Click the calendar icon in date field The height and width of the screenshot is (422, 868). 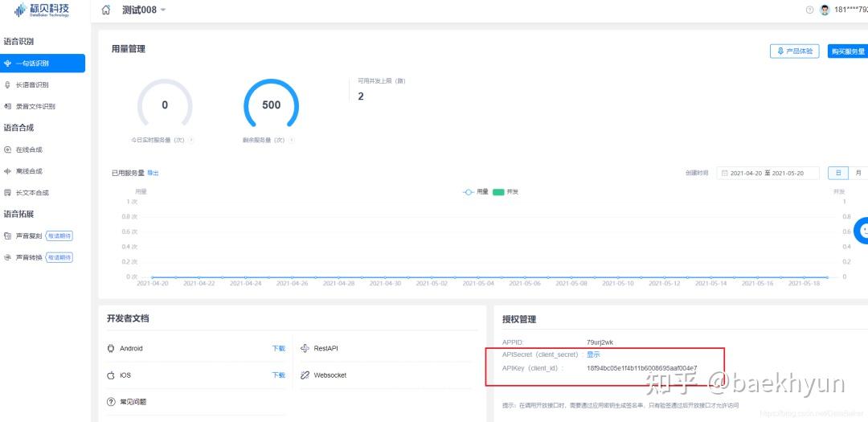tap(724, 174)
